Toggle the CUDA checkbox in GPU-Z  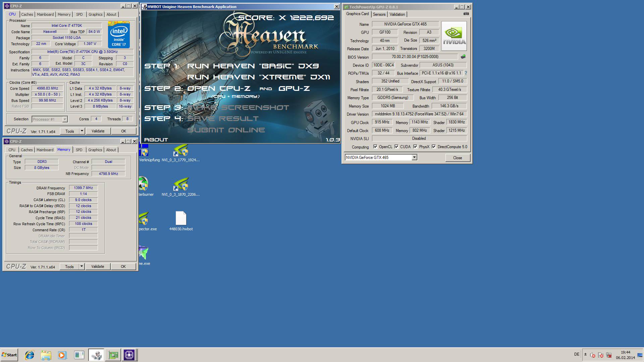[396, 147]
